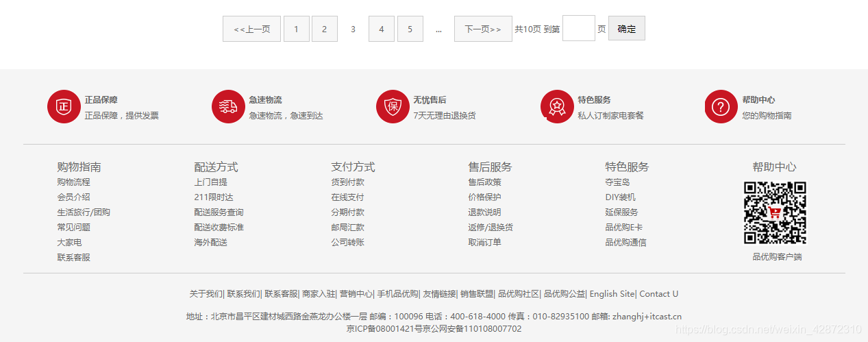Open 售后政策 link
Screen dimensions: 868x342
[x=484, y=182]
